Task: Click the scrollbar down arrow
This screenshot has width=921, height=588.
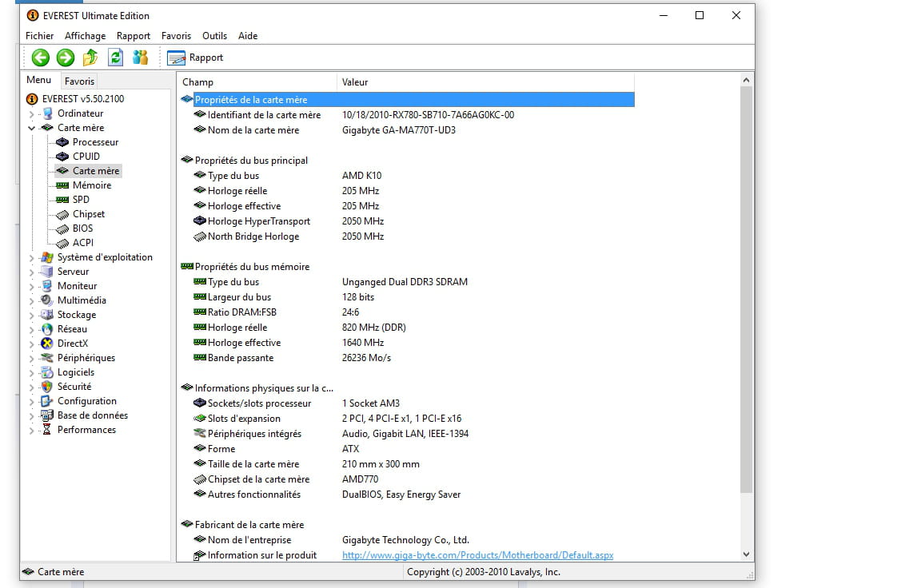Action: click(746, 554)
